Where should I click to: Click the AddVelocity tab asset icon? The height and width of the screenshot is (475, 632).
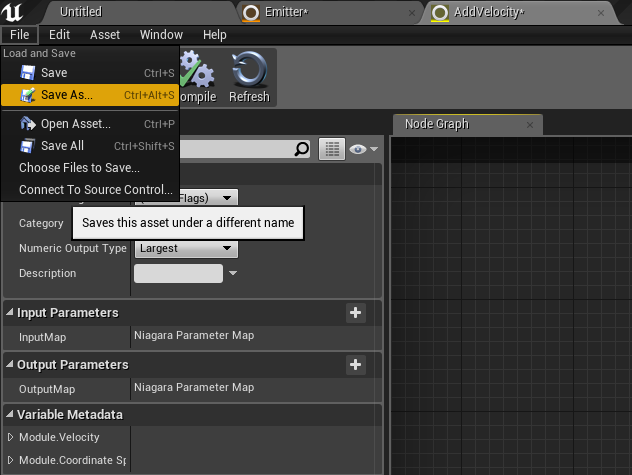440,12
